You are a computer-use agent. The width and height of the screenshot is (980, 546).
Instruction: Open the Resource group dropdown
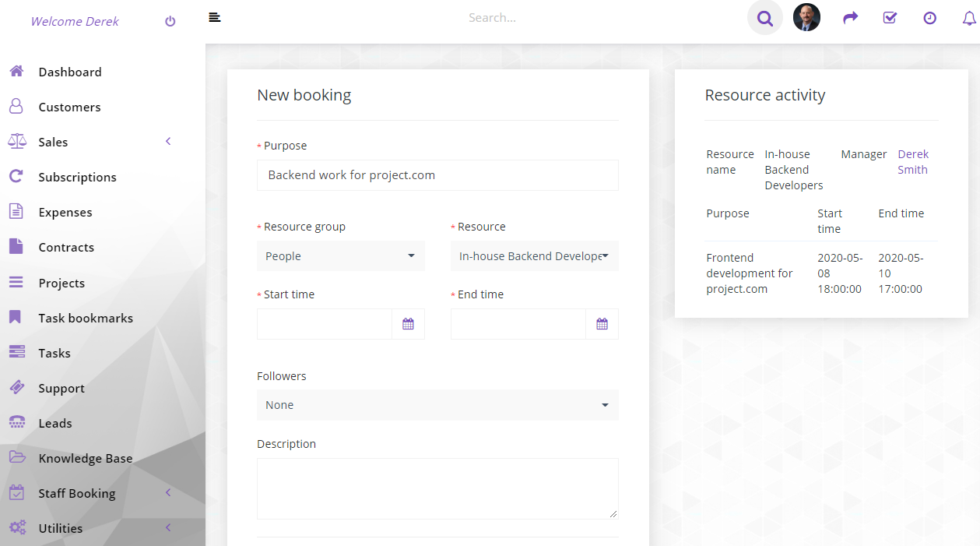[x=341, y=255]
